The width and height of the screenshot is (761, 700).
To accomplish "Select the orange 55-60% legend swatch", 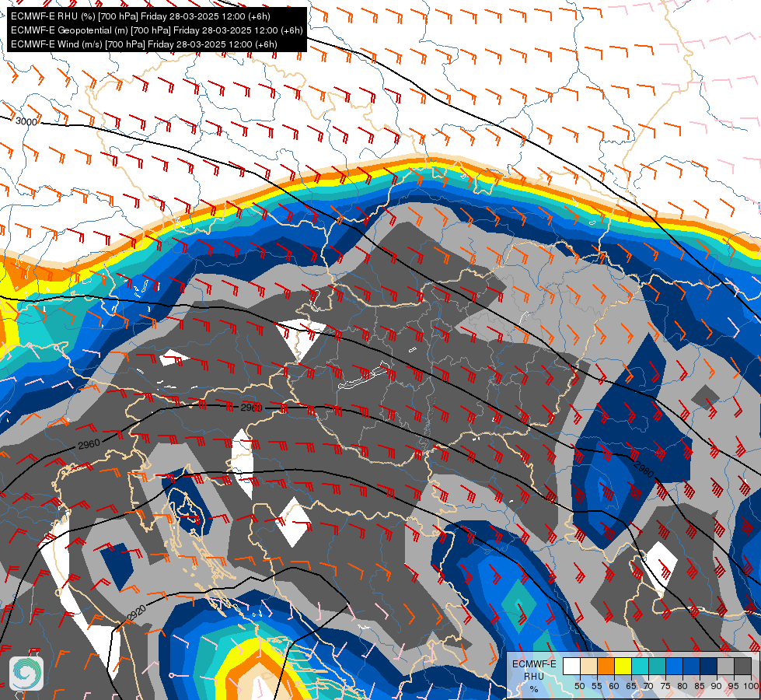I will click(606, 666).
